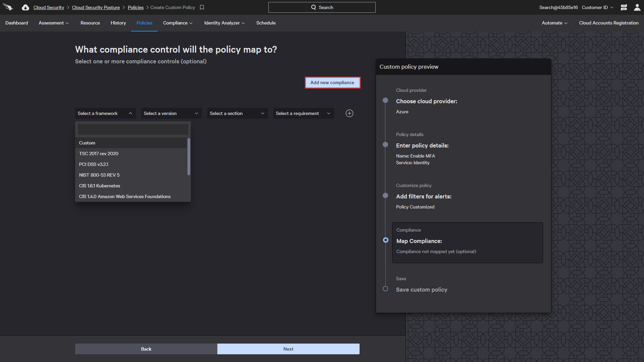The height and width of the screenshot is (362, 644).
Task: Expand the Select a framework dropdown
Action: coord(105,113)
